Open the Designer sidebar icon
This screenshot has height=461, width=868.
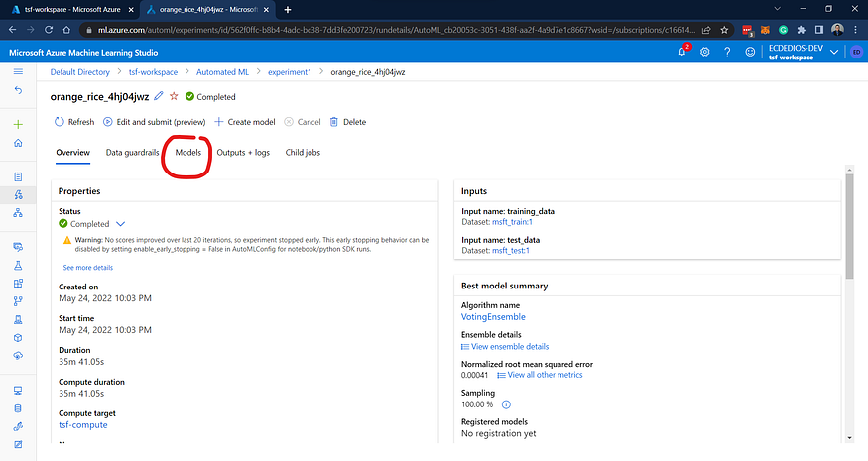(18, 213)
